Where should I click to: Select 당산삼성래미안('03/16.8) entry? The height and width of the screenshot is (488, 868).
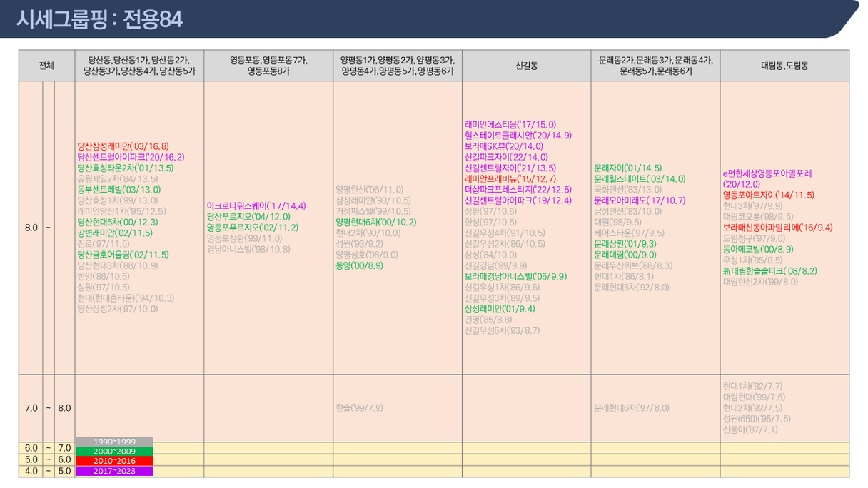tap(123, 146)
